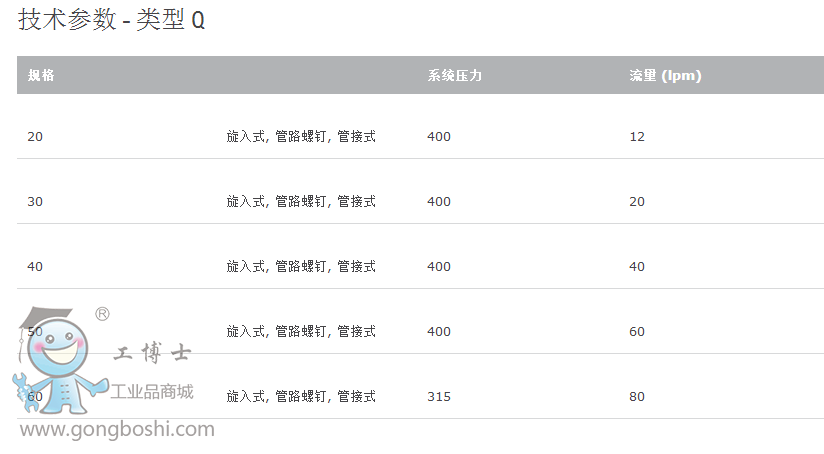Click the 技术参数 - 类型 Q heading
Image resolution: width=824 pixels, height=454 pixels.
coord(112,20)
